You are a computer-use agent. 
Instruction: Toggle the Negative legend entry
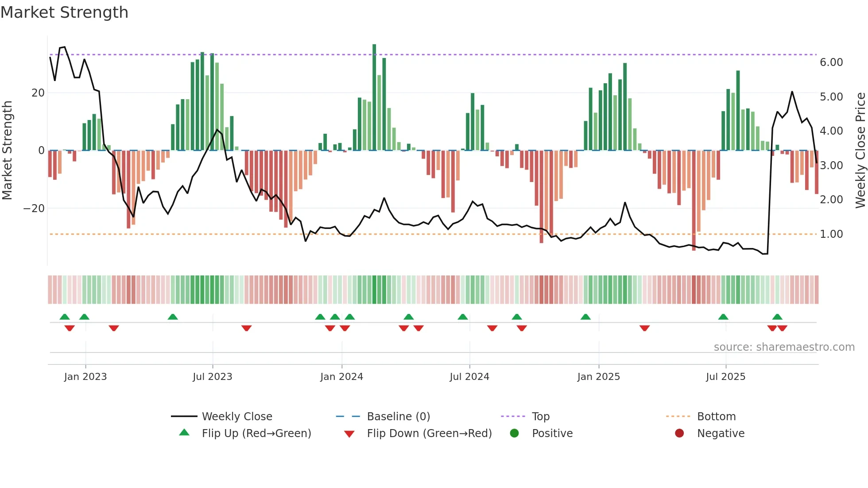[x=710, y=433]
